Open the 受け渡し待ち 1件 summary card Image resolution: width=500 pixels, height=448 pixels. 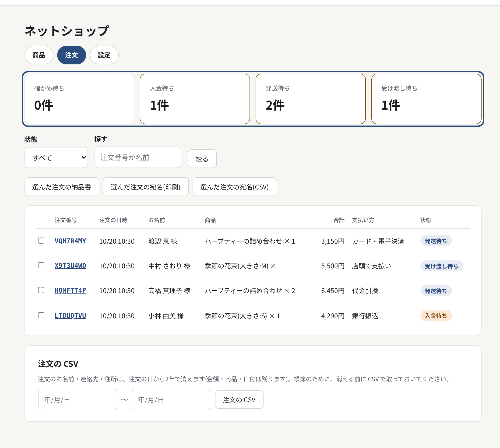[426, 99]
